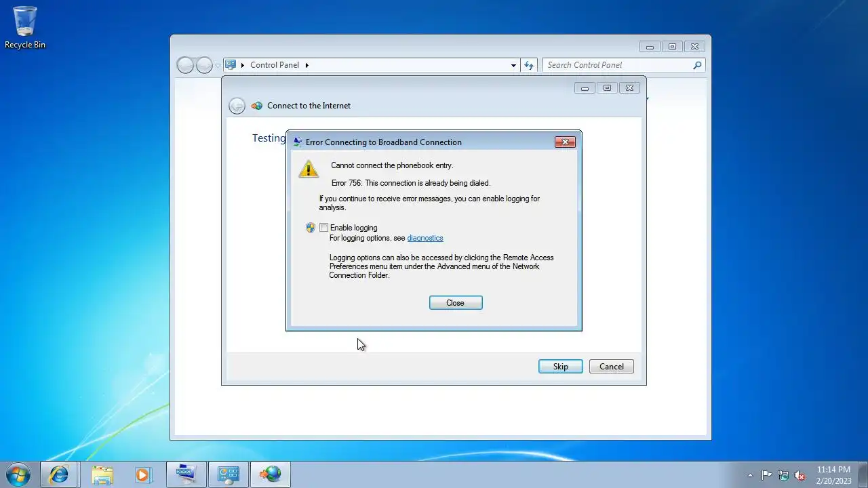Click the UAC shield icon beside Enable logging
The height and width of the screenshot is (488, 868).
pos(311,228)
